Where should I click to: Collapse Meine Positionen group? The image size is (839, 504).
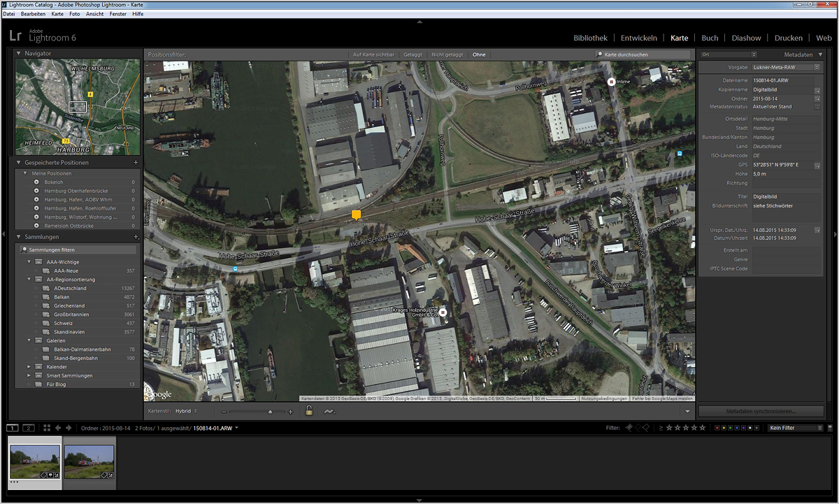point(26,173)
